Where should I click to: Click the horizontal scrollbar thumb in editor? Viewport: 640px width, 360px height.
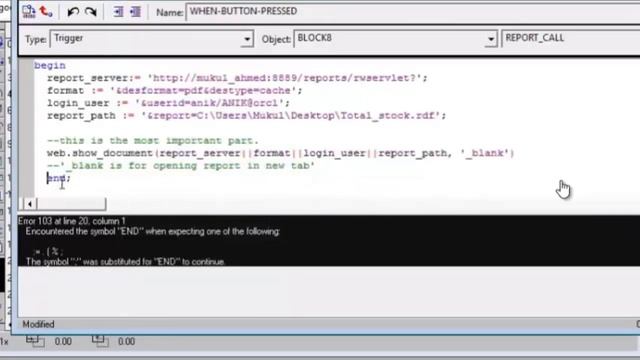pos(71,204)
